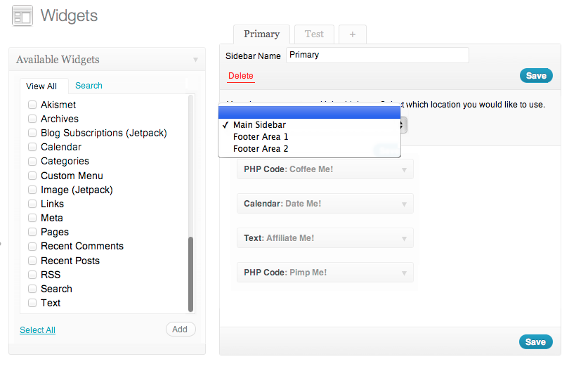Open the Search tab in Available Widgets
Viewport: 588px width, 385px height.
click(89, 86)
